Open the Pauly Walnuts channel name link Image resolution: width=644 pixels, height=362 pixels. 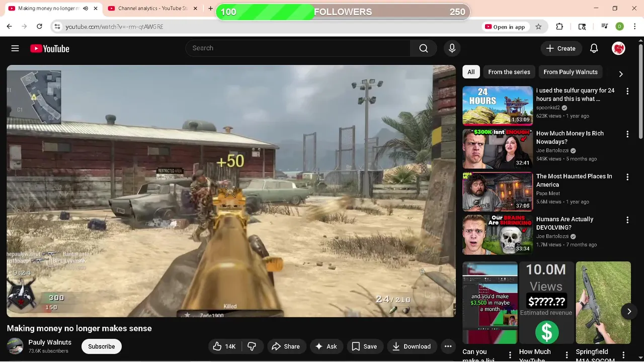click(x=50, y=342)
